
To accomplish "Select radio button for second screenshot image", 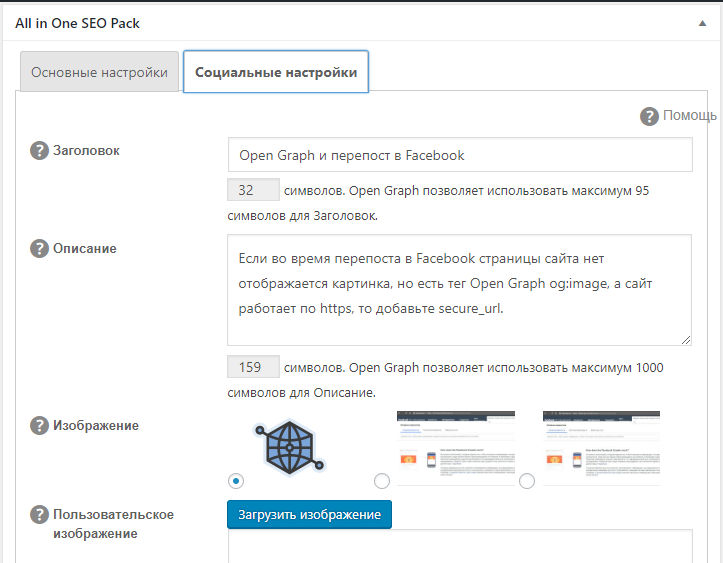I will pos(381,481).
